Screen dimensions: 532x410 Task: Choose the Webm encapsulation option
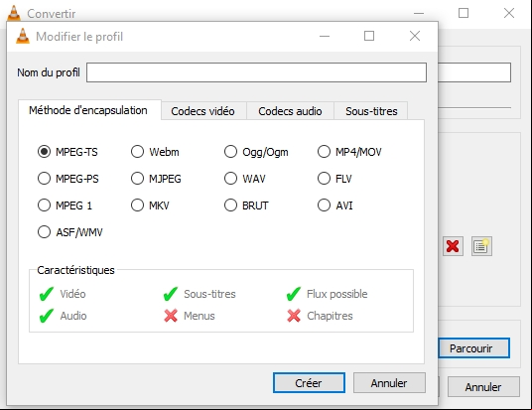coord(155,152)
